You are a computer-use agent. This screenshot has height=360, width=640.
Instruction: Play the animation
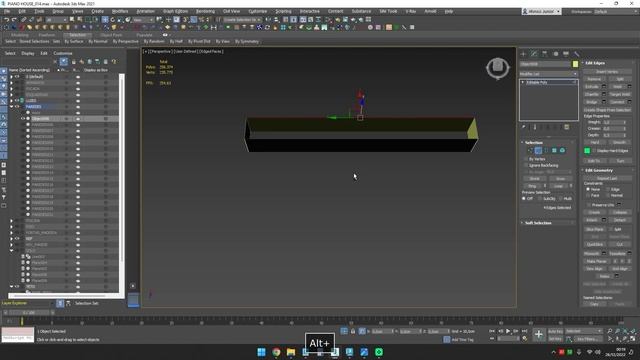(x=508, y=331)
